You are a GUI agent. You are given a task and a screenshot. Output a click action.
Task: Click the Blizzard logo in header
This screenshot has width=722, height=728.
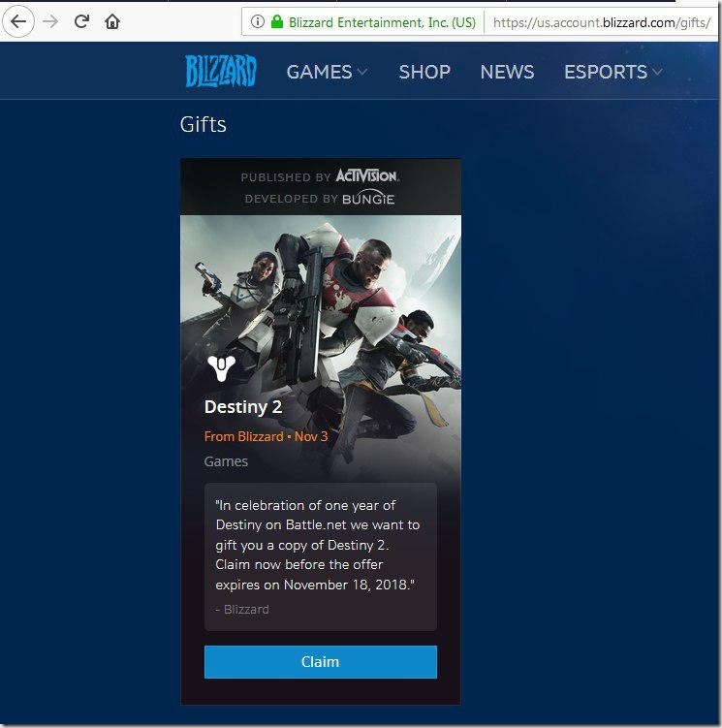pos(221,72)
